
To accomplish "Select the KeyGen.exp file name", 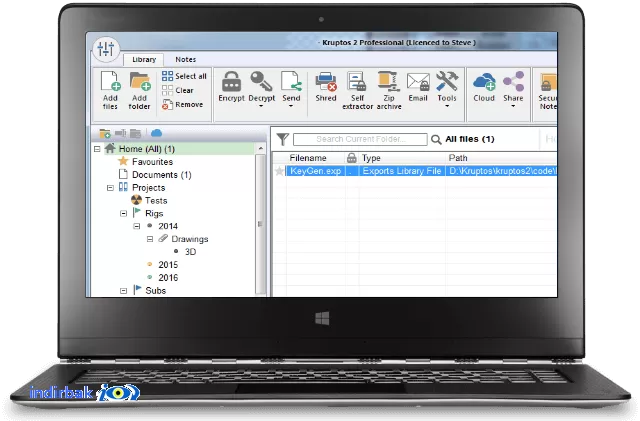I will [316, 171].
